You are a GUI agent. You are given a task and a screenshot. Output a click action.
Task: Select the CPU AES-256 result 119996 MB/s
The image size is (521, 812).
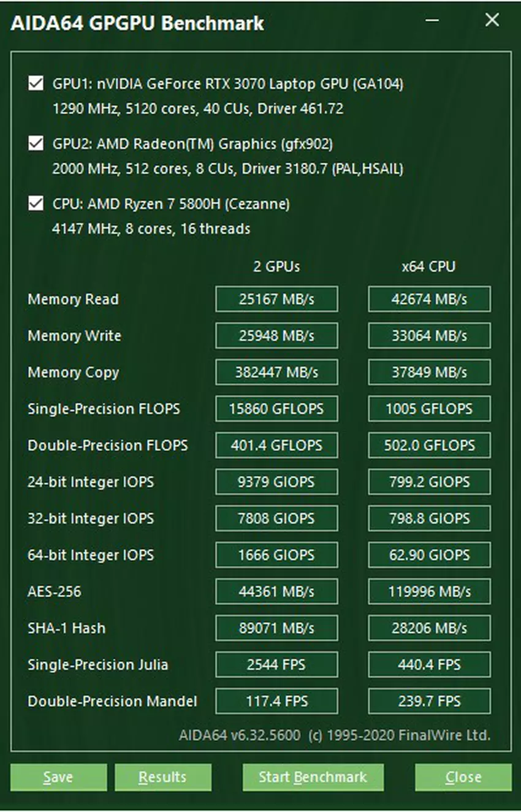[429, 591]
